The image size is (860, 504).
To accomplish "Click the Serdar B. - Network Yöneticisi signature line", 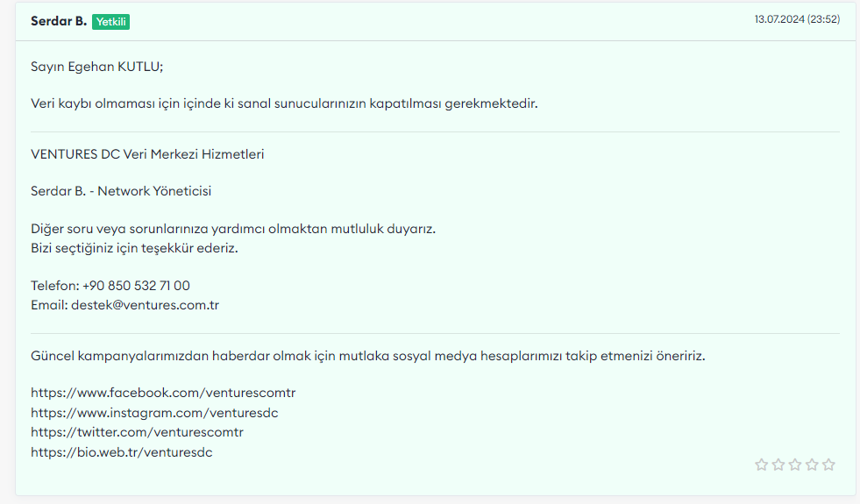I will point(121,191).
